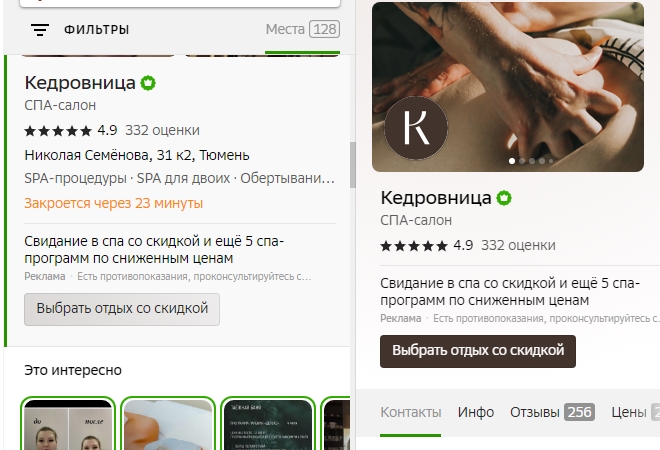The height and width of the screenshot is (450, 660).
Task: Click the gray Выбрать отдых со скидкой button
Action: (122, 309)
